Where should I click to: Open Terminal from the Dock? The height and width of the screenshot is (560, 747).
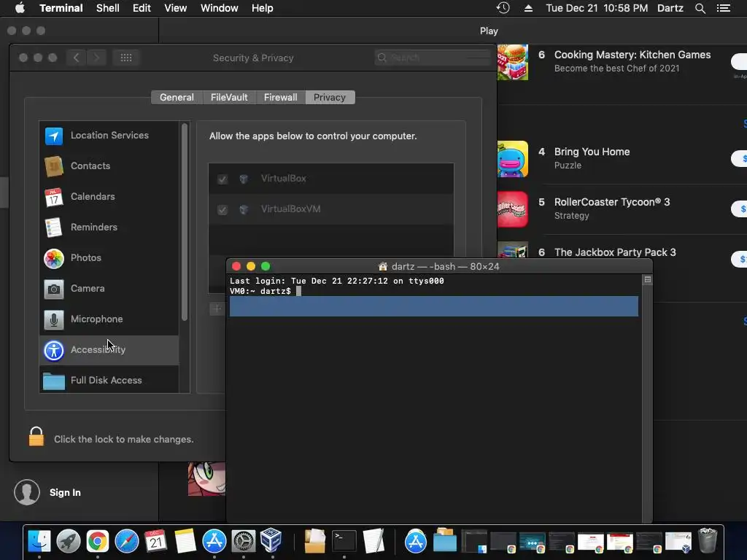coord(344,542)
